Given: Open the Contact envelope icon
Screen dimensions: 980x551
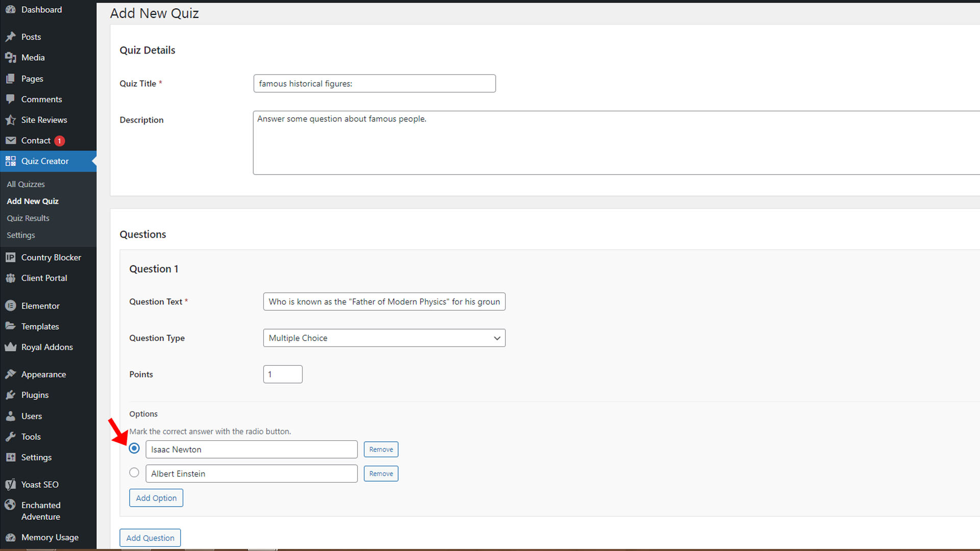Looking at the screenshot, I should [11, 140].
